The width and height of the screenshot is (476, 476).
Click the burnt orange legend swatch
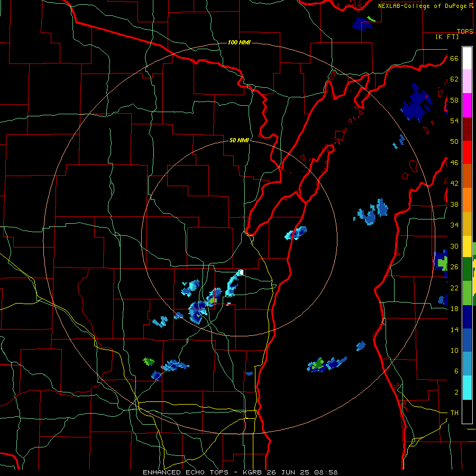click(x=467, y=176)
